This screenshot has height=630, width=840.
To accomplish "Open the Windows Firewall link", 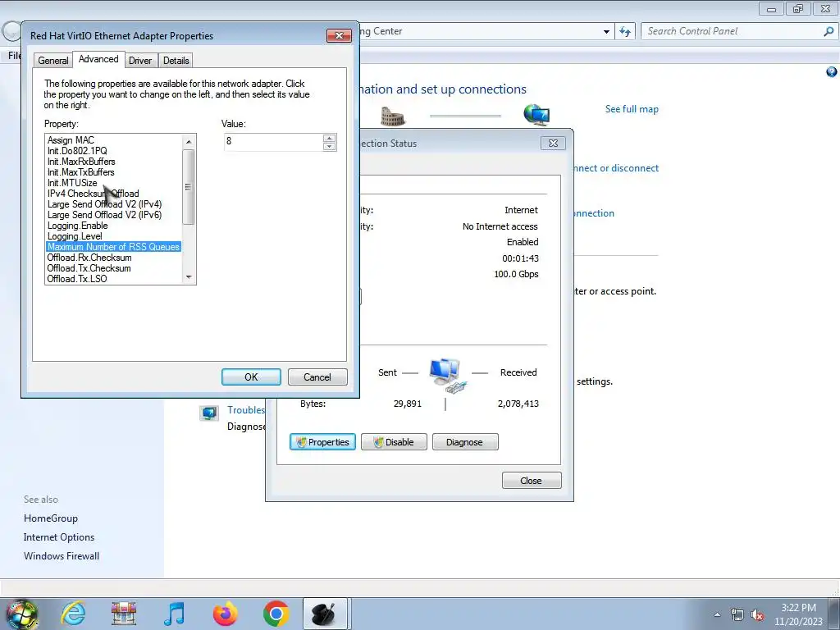I will point(62,556).
